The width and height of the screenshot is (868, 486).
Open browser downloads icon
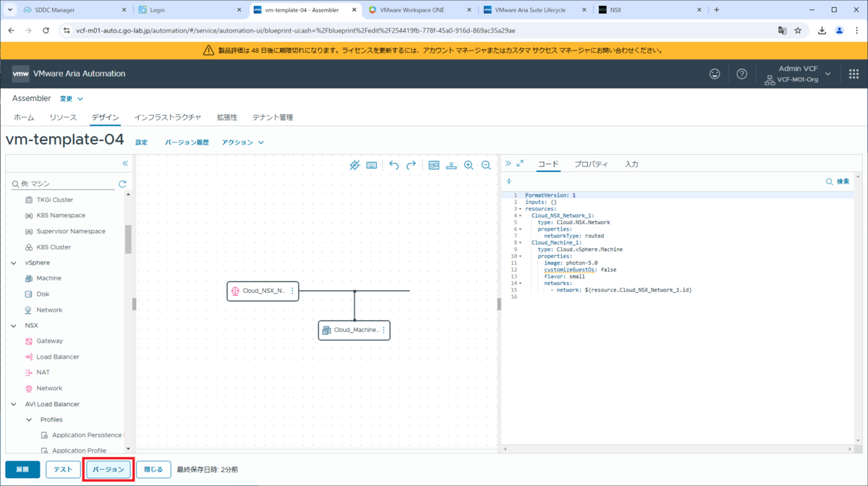(x=822, y=31)
